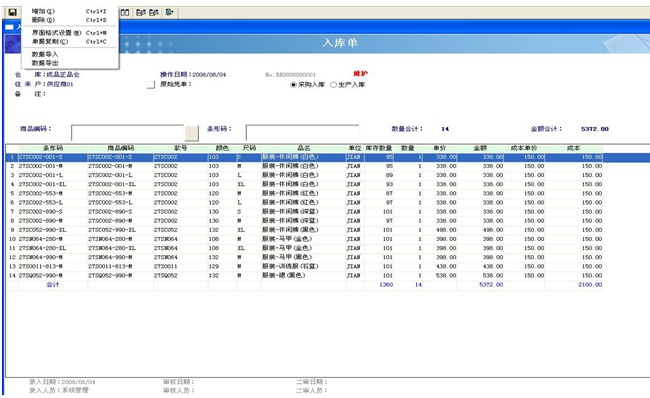The width and height of the screenshot is (650, 398).
Task: Click the 尺码 column header
Action: coord(249,148)
